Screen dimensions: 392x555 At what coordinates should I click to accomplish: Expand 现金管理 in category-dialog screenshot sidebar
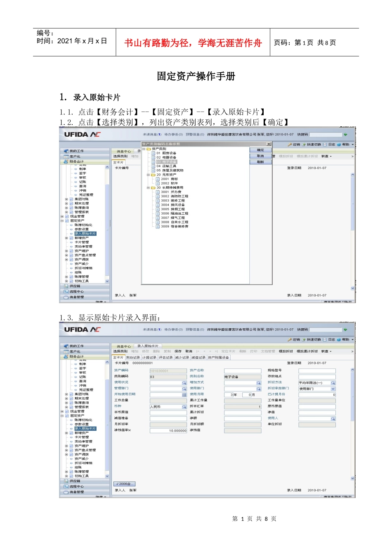pos(62,216)
